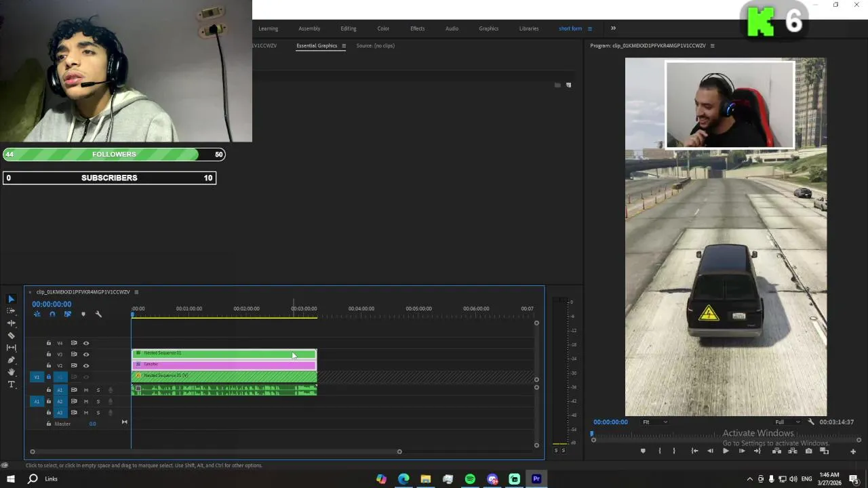Export a frame with the camera icon
Viewport: 868px width, 488px height.
click(808, 451)
